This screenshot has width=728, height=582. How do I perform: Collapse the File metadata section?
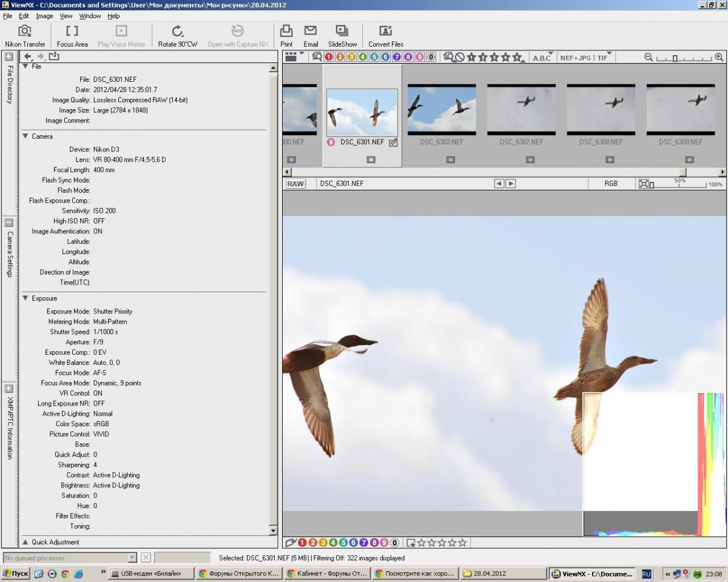click(26, 67)
